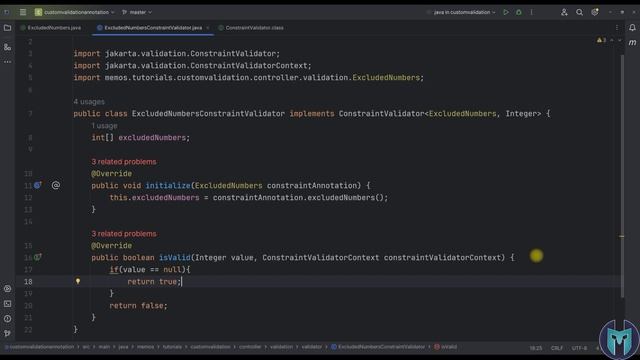Viewport: 640px width, 360px height.
Task: Open the Git tool window icon bottom left
Action: pos(7,333)
